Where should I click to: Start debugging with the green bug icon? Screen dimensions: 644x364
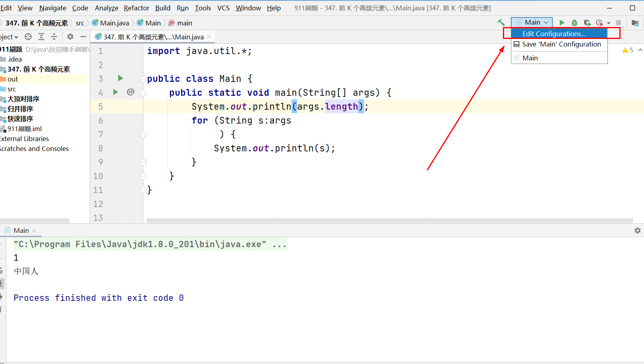coord(574,23)
